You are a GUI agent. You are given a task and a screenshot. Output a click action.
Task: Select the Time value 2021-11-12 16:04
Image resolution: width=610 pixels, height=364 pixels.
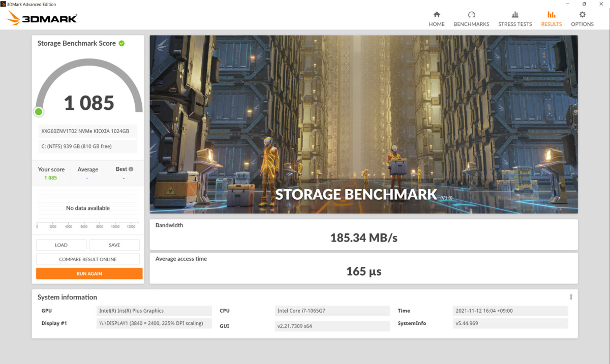click(x=510, y=311)
